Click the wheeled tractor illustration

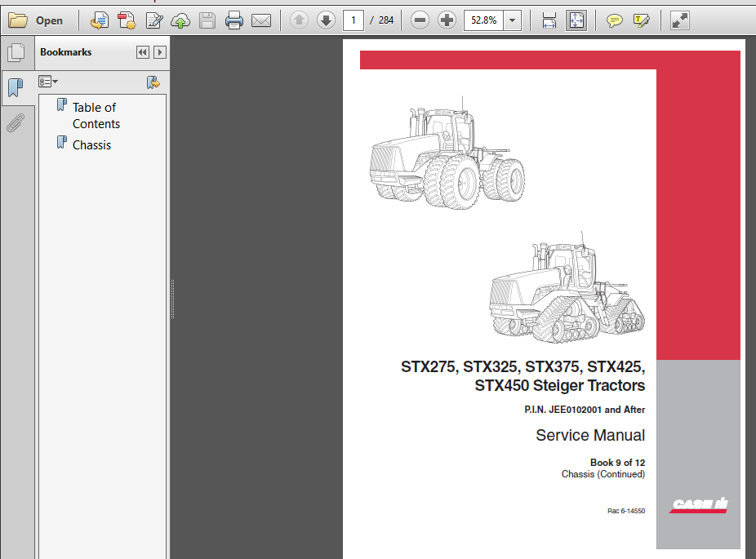[x=447, y=154]
